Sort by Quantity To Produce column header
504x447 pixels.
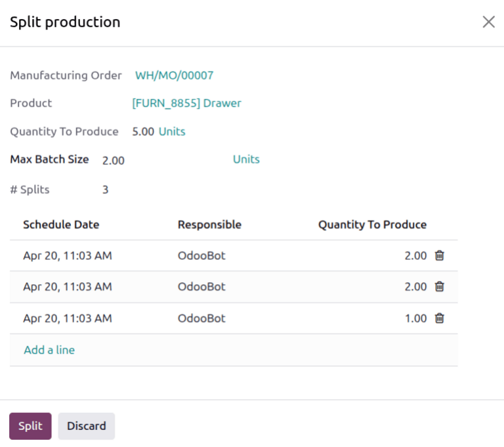(372, 224)
